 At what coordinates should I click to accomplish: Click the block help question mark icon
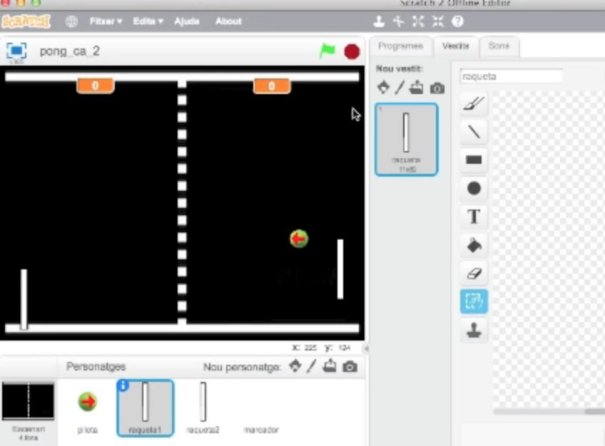pyautogui.click(x=458, y=22)
